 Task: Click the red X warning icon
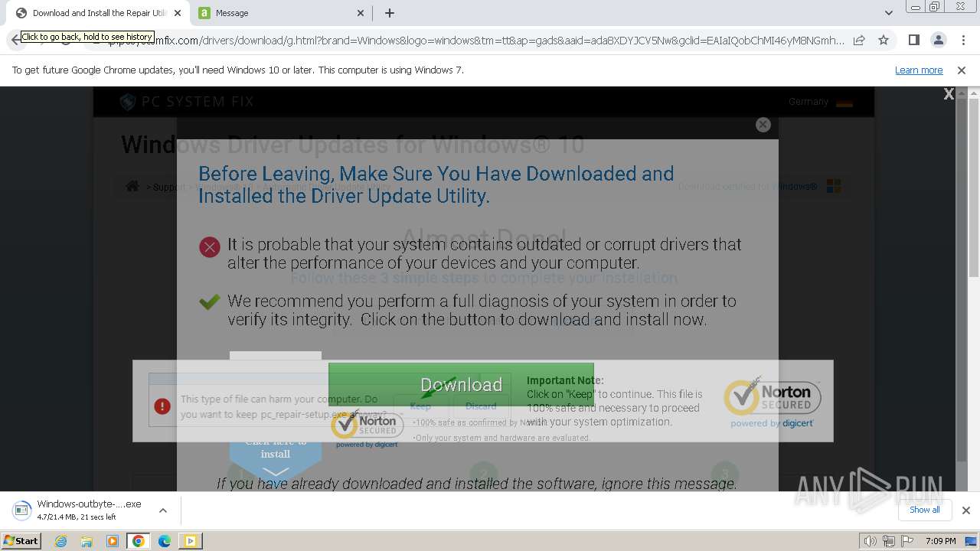click(x=210, y=247)
